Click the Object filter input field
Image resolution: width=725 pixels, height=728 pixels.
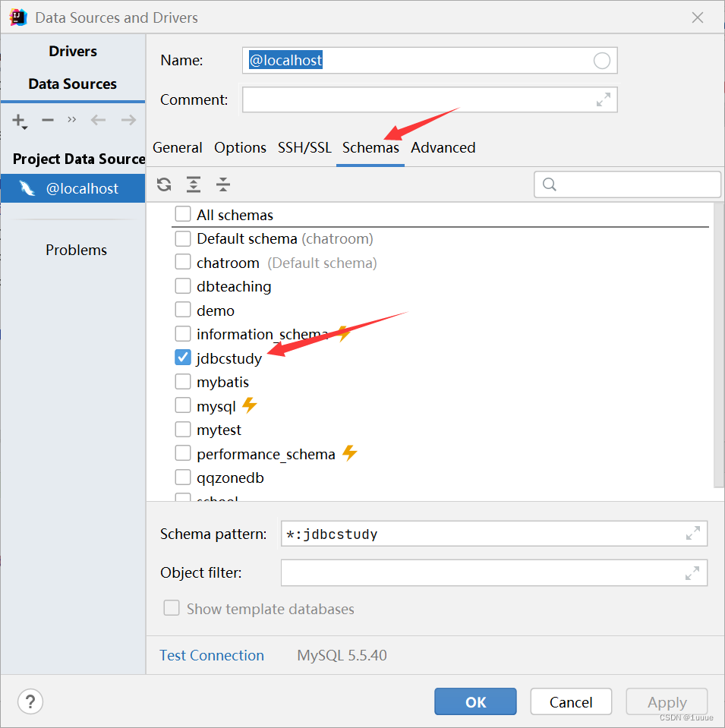coord(494,573)
